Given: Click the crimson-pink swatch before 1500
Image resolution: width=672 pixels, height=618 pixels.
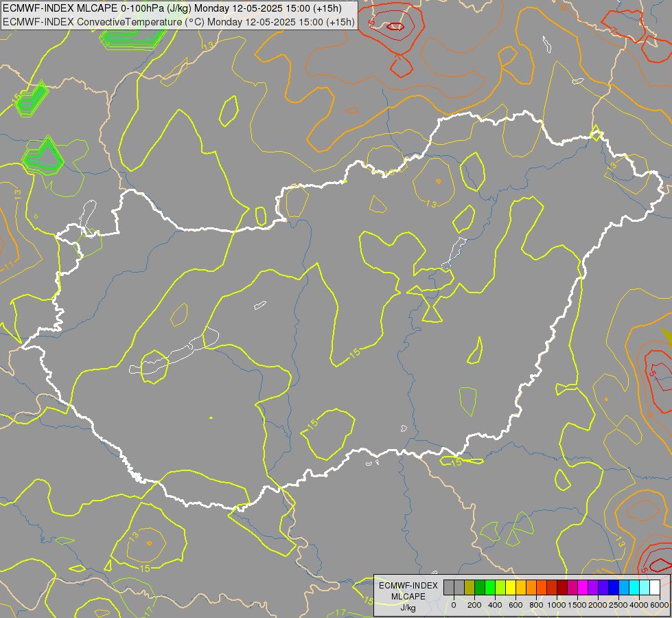Looking at the screenshot, I should (x=572, y=587).
